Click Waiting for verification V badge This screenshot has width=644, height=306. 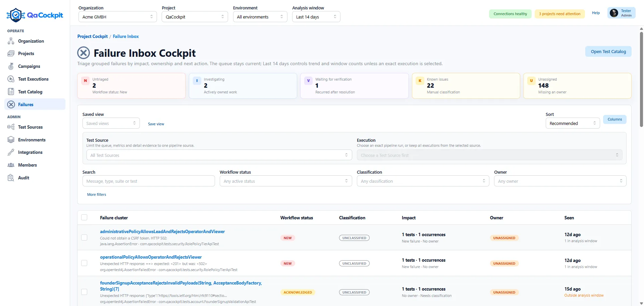pyautogui.click(x=308, y=81)
